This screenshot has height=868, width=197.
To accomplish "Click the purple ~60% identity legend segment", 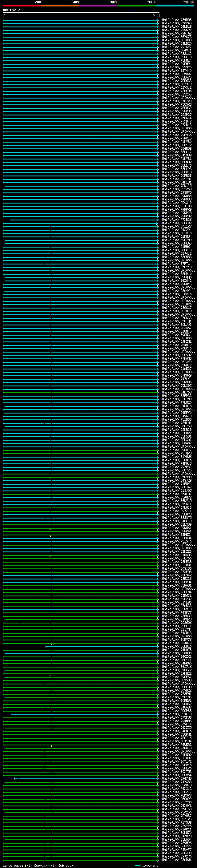I will point(98,6).
